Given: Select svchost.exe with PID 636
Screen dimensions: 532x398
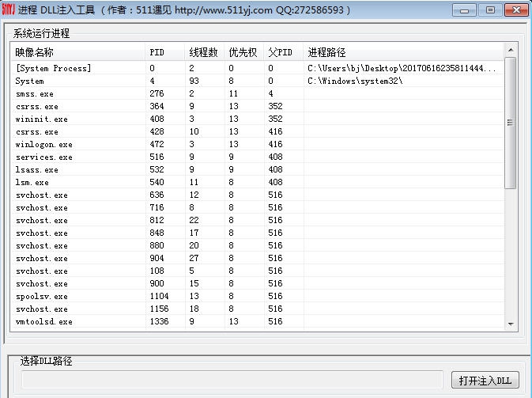Looking at the screenshot, I should click(257, 195).
